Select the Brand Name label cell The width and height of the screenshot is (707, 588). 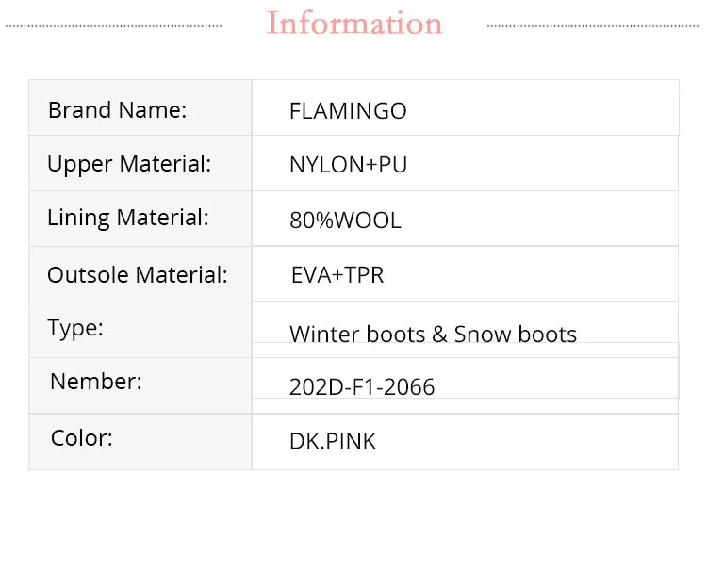coord(140,107)
